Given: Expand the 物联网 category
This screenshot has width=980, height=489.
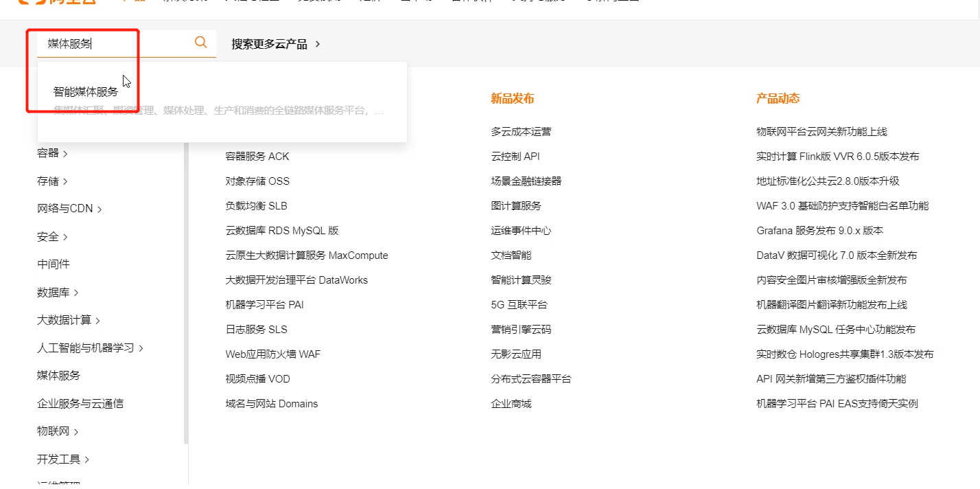Looking at the screenshot, I should point(58,431).
